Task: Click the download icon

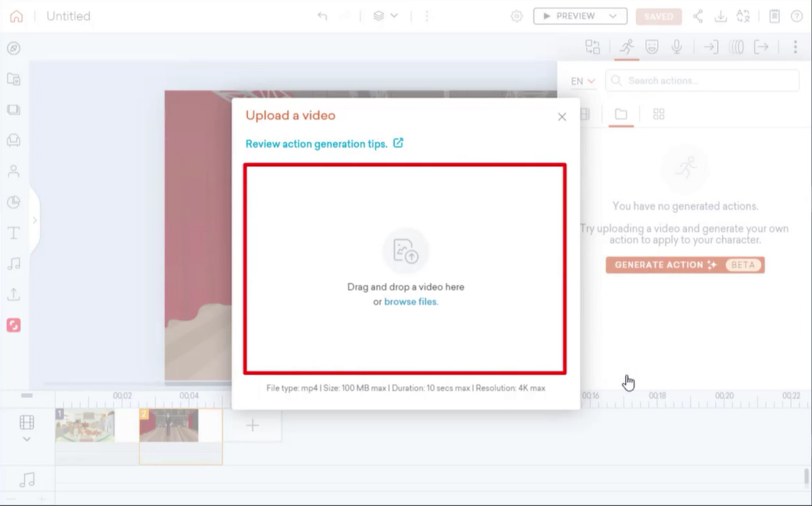Action: point(721,16)
